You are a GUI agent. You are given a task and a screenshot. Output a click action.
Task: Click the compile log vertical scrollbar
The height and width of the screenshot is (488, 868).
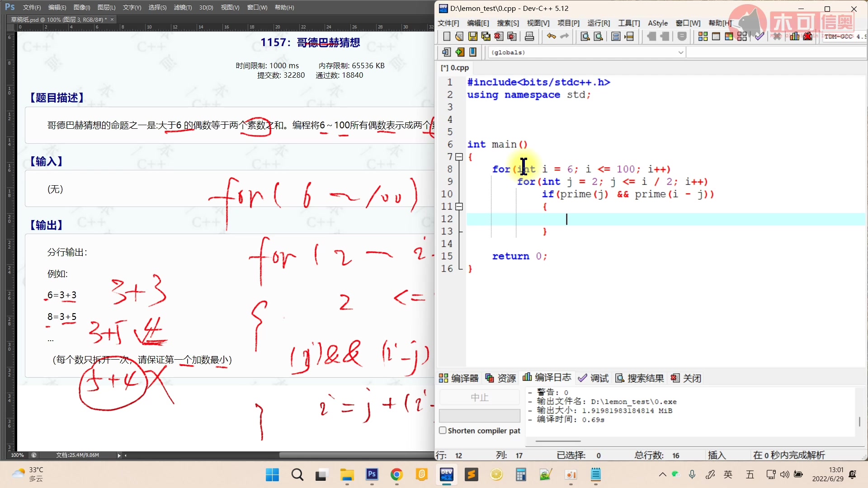[x=859, y=422]
